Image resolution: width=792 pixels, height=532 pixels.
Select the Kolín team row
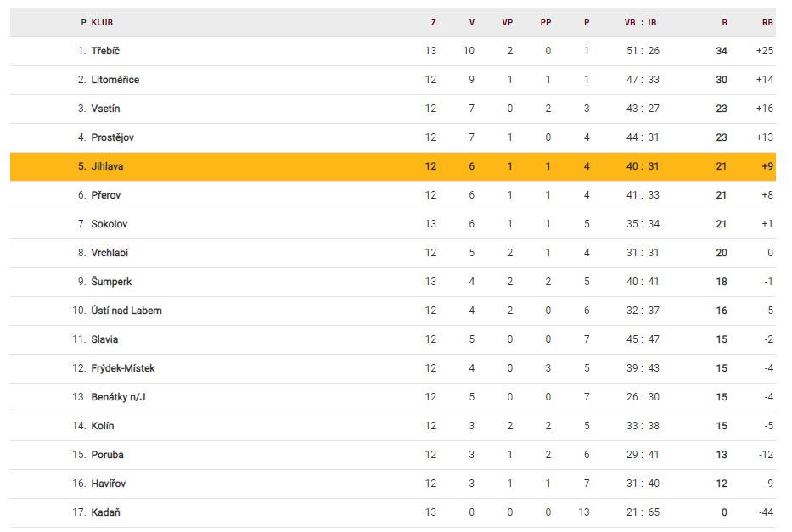103,426
